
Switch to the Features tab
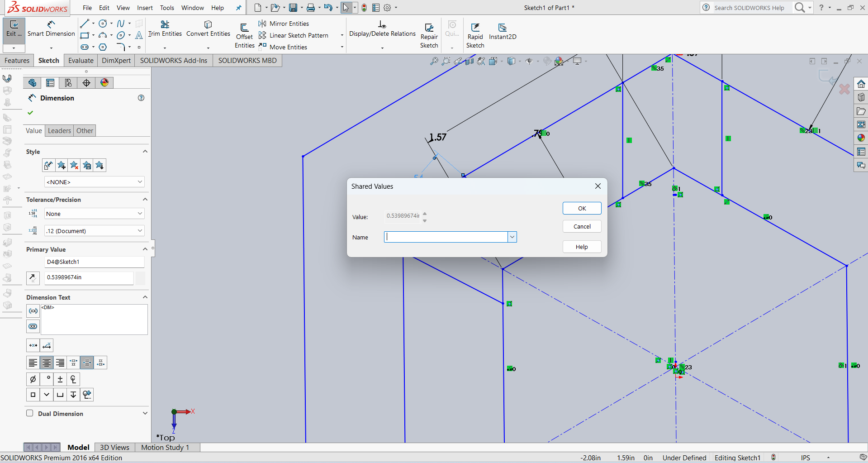click(x=17, y=61)
